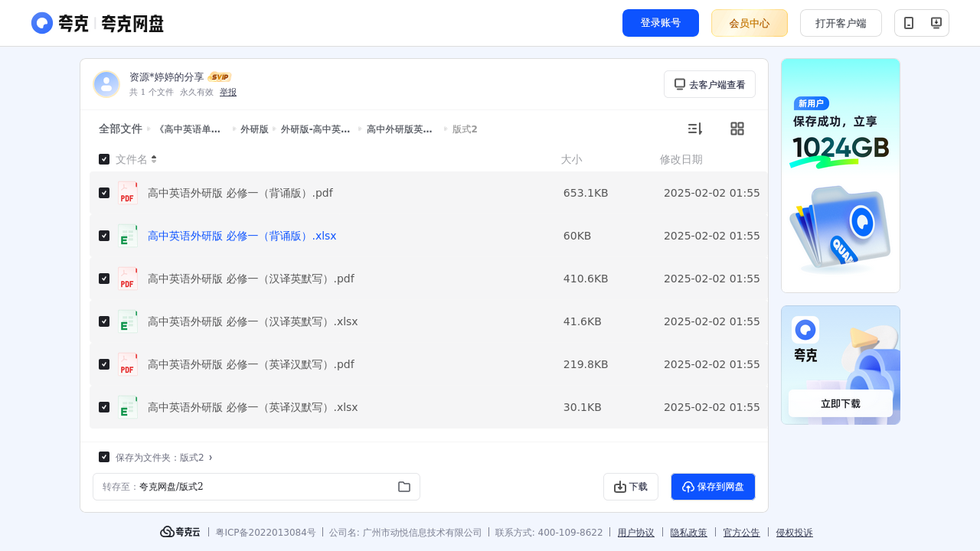Image resolution: width=980 pixels, height=551 pixels.
Task: Open 用户协议 footer link
Action: click(636, 533)
